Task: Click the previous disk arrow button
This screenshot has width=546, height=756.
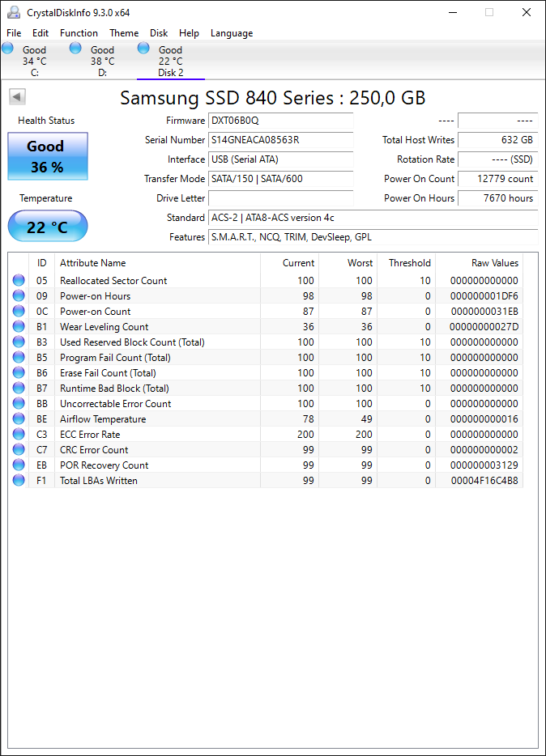Action: pos(17,97)
